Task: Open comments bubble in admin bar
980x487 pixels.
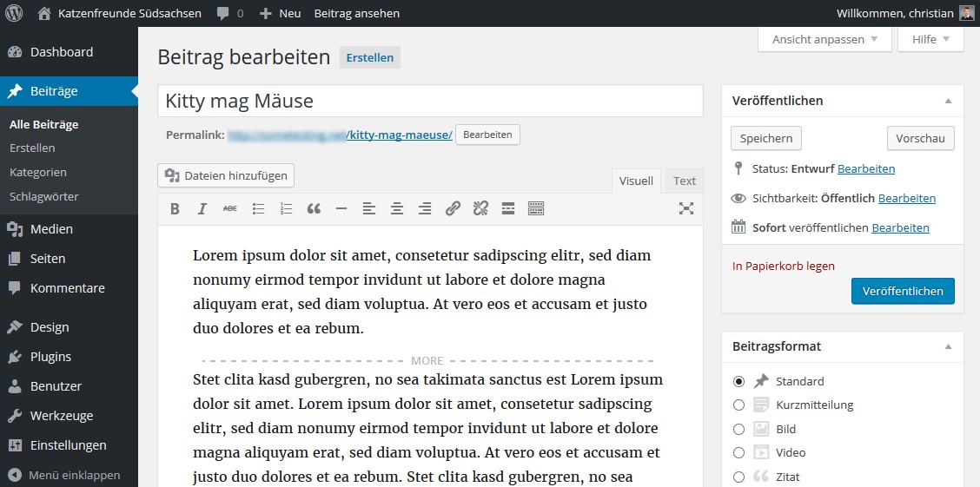Action: pyautogui.click(x=230, y=13)
